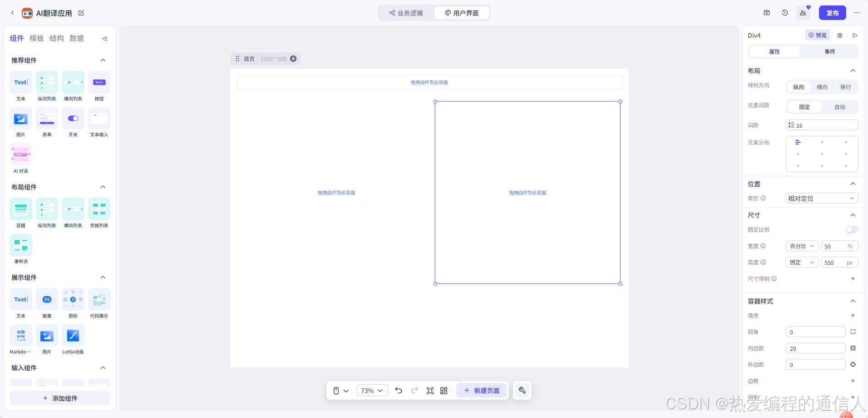Toggle per-side 内边距 settings
This screenshot has width=868, height=418.
click(x=853, y=348)
